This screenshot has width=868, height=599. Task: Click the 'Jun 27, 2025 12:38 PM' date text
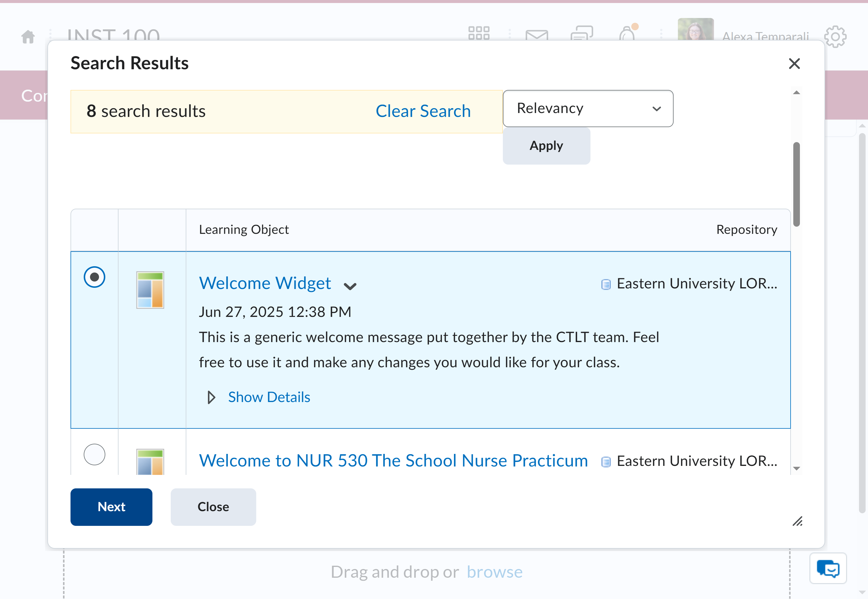tap(275, 312)
